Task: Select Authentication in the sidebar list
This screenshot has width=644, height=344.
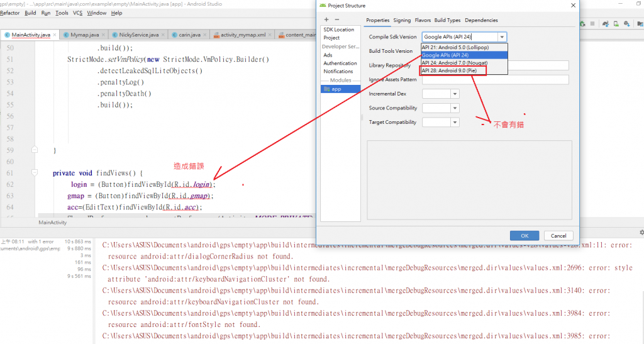Action: (340, 64)
